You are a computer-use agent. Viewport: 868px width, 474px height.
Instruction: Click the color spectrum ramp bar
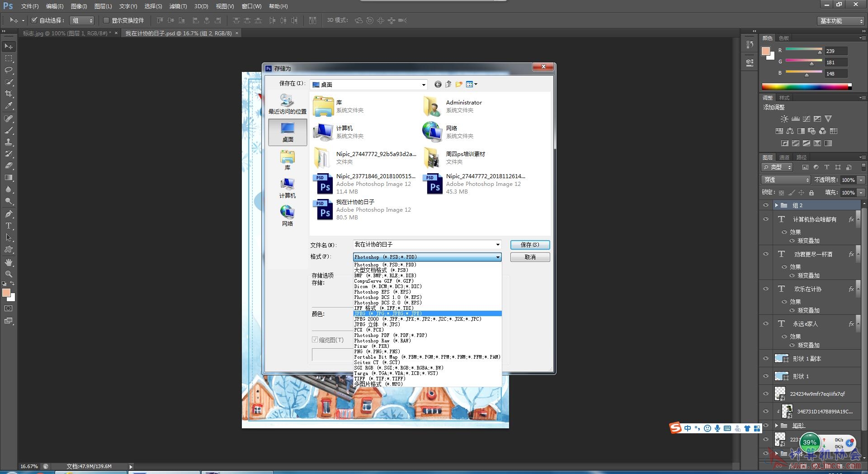pos(807,86)
